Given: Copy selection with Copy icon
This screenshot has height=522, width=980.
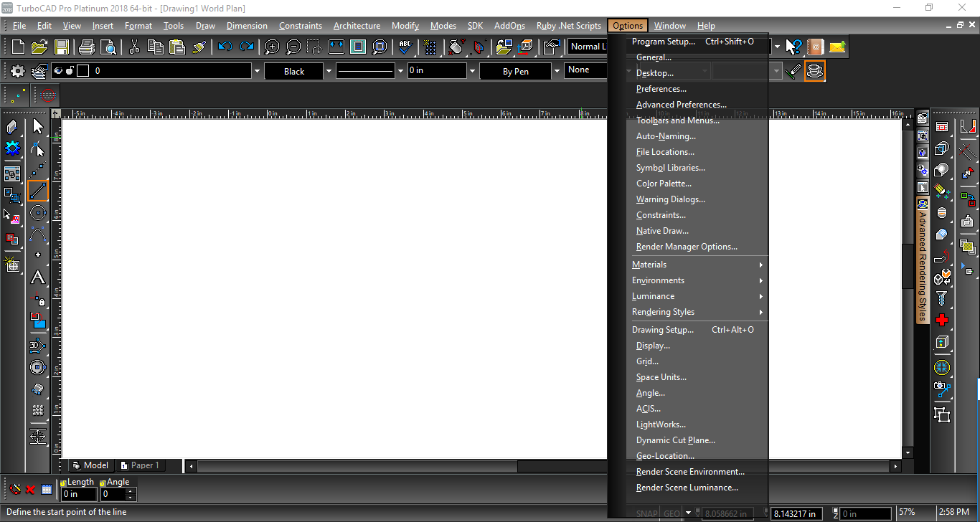Looking at the screenshot, I should pyautogui.click(x=156, y=47).
